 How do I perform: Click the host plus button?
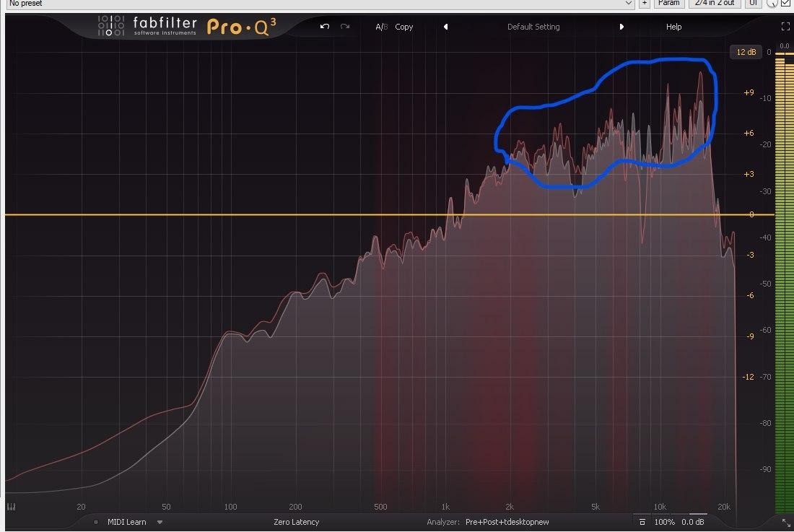point(644,3)
